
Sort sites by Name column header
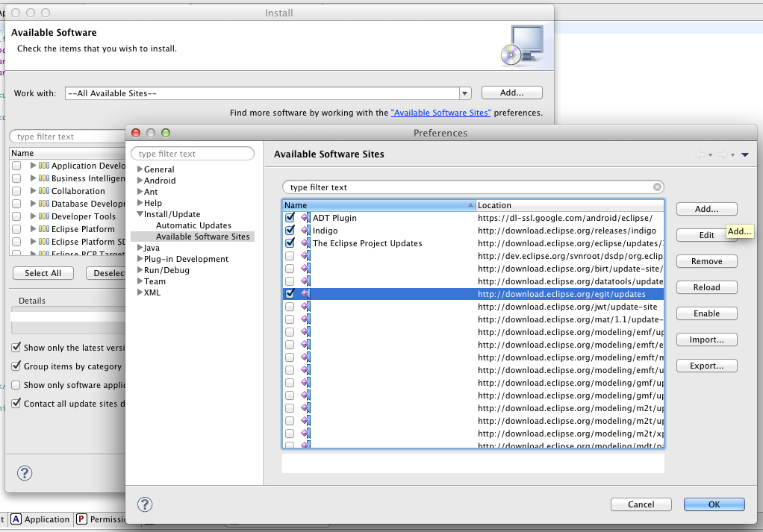point(379,205)
